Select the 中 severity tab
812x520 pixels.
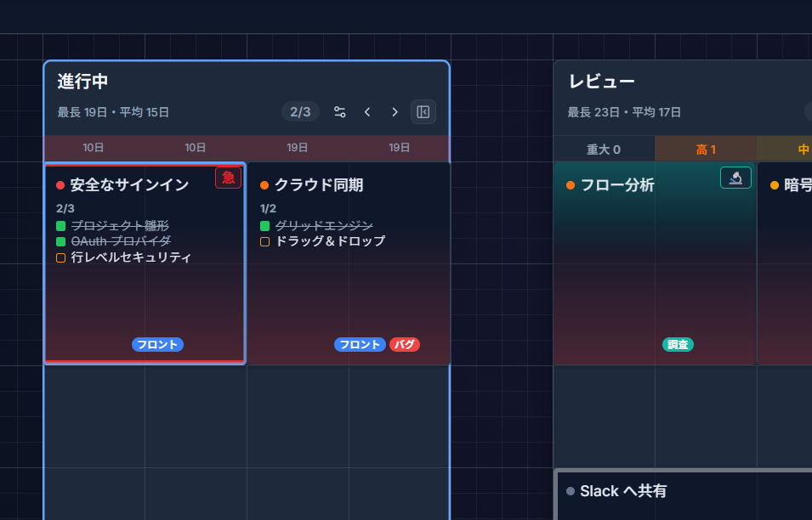tap(785, 149)
